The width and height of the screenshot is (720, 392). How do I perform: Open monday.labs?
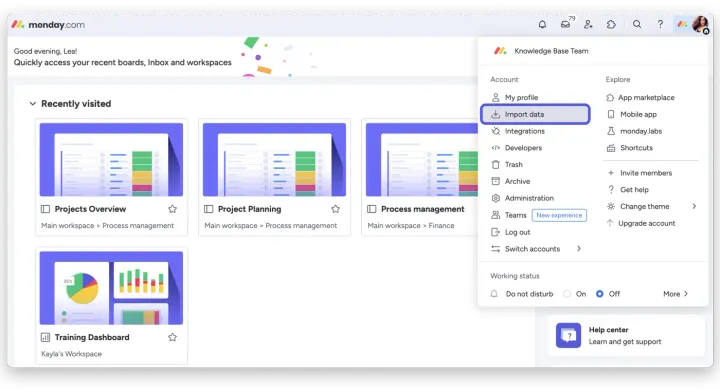[x=634, y=131]
